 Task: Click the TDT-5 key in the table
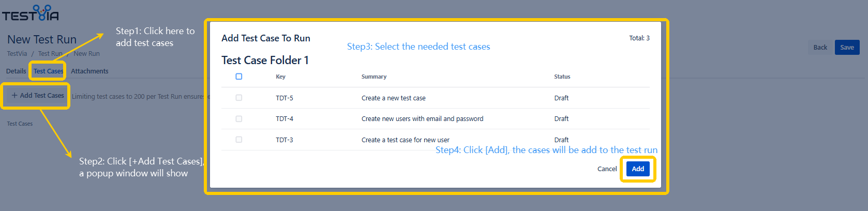(x=285, y=98)
